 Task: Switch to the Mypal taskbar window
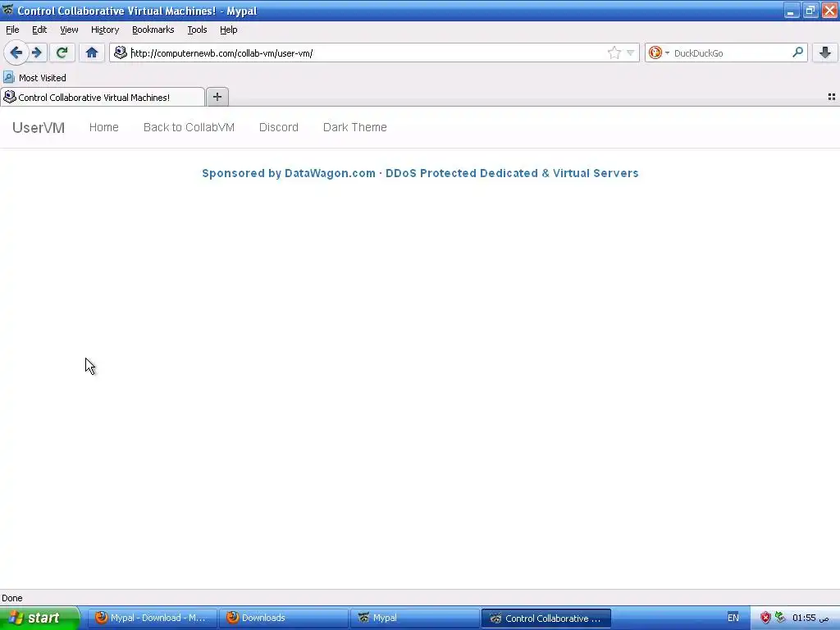pos(414,618)
